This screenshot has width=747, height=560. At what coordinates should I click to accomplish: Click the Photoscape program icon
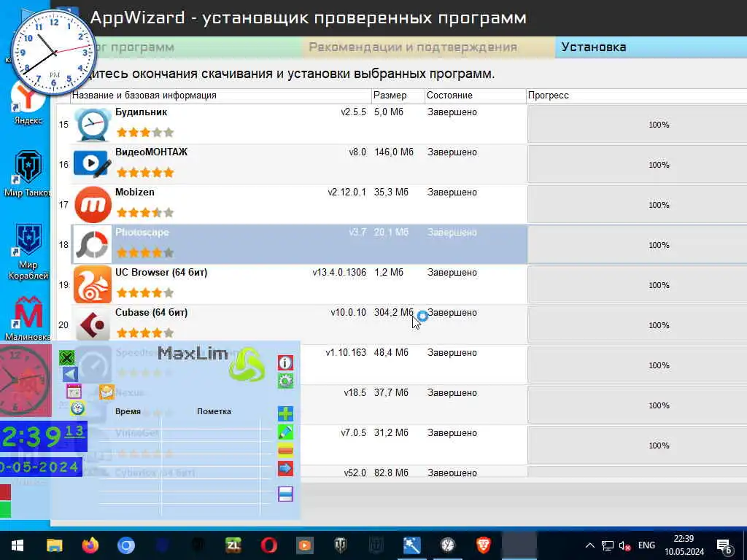click(93, 245)
